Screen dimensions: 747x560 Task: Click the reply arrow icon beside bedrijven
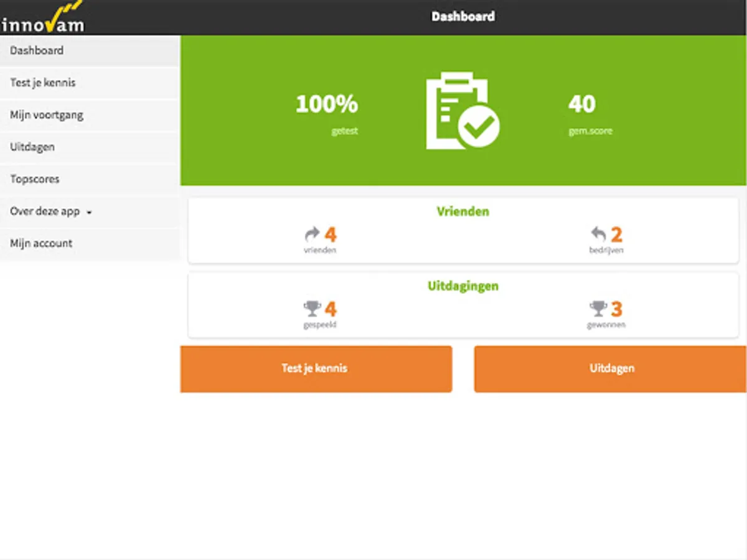(598, 234)
